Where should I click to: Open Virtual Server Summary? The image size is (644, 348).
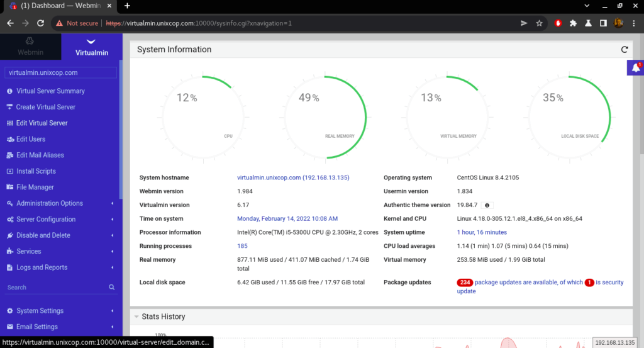coord(50,91)
